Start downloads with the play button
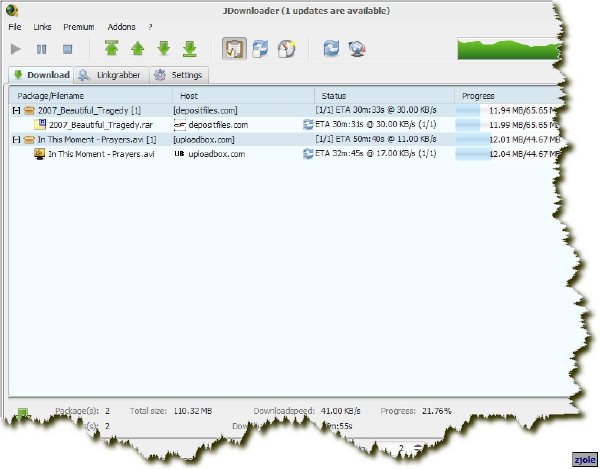The height and width of the screenshot is (469, 600). click(x=16, y=49)
